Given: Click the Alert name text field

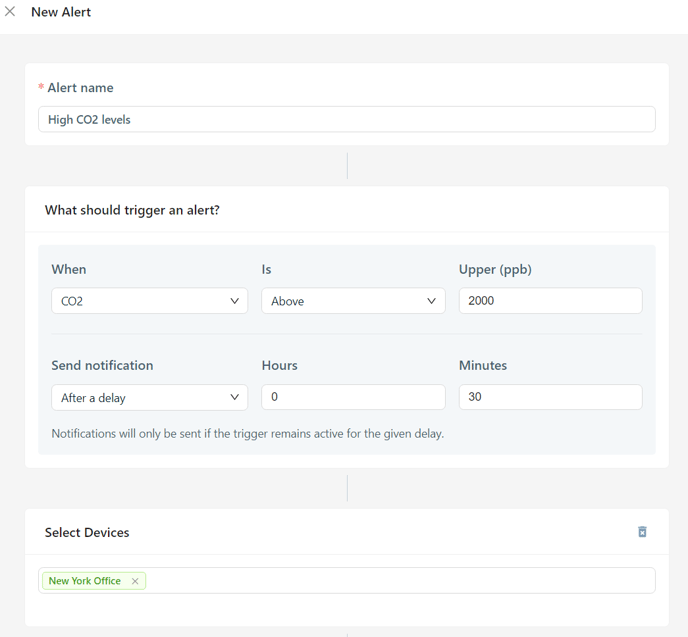Looking at the screenshot, I should (346, 119).
